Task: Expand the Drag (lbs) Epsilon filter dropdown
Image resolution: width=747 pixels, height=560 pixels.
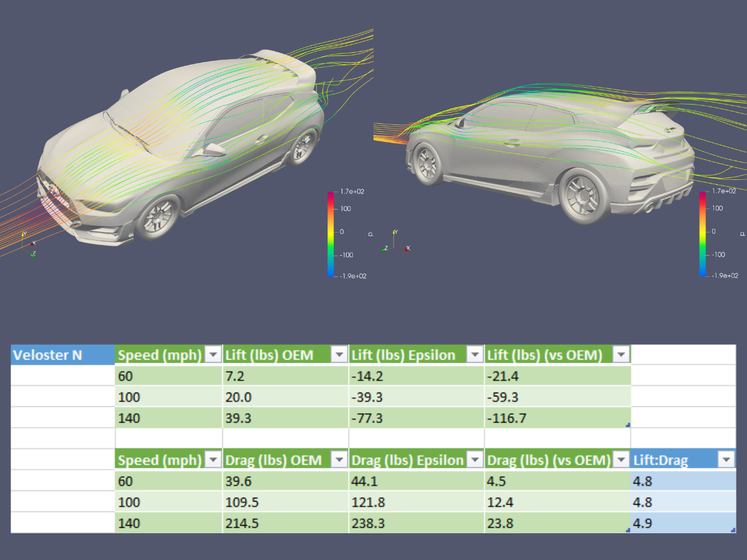Action: click(x=475, y=460)
